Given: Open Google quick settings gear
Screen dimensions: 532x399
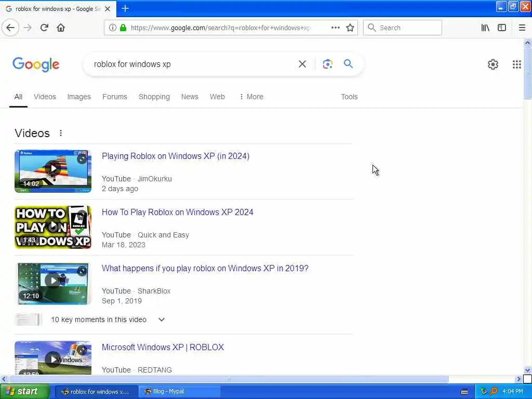Looking at the screenshot, I should (x=493, y=64).
